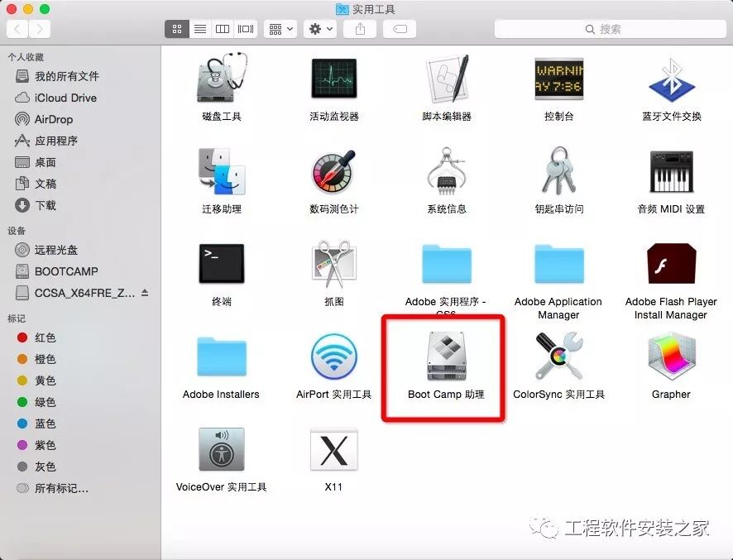Select the Adobe 实用程序 folder
The image size is (733, 560).
447,264
